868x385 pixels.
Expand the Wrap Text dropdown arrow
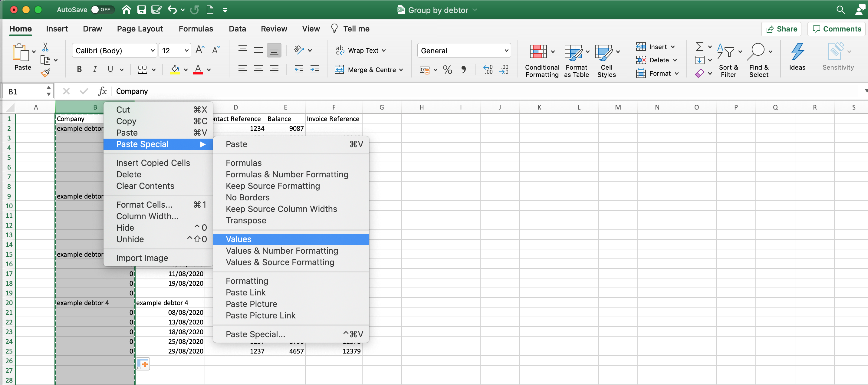click(384, 51)
